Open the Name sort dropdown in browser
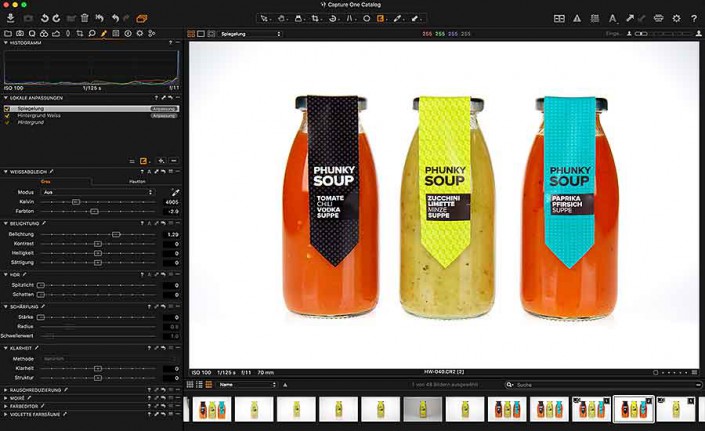705x431 pixels. (247, 385)
